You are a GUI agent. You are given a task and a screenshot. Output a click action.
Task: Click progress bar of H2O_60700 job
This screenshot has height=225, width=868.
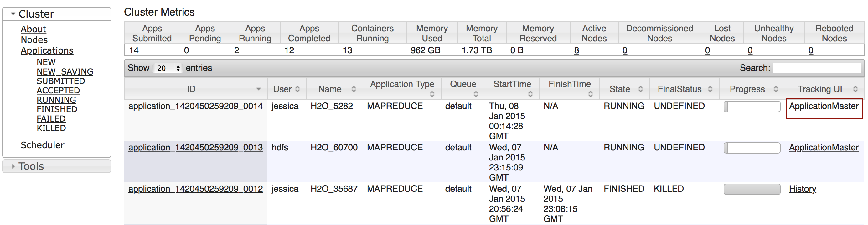point(752,148)
